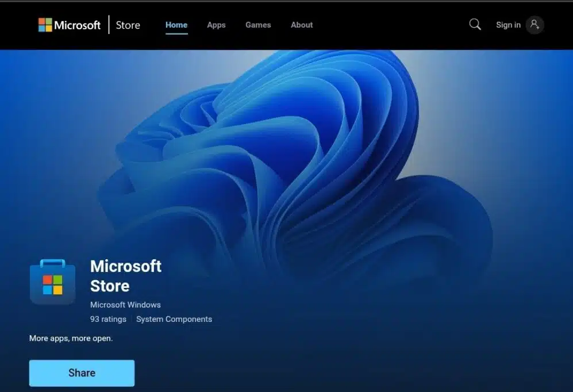Click the divider between Microsoft and Store
This screenshot has width=573, height=392.
tap(109, 25)
